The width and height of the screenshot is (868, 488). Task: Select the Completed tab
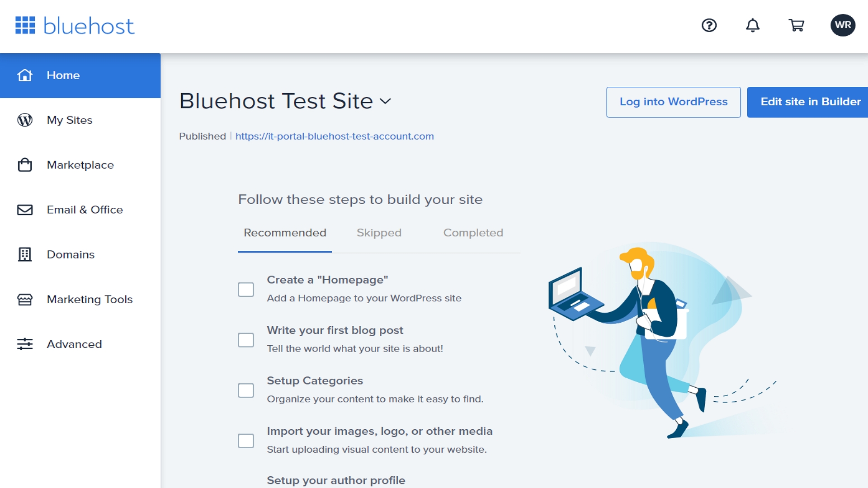click(x=473, y=233)
